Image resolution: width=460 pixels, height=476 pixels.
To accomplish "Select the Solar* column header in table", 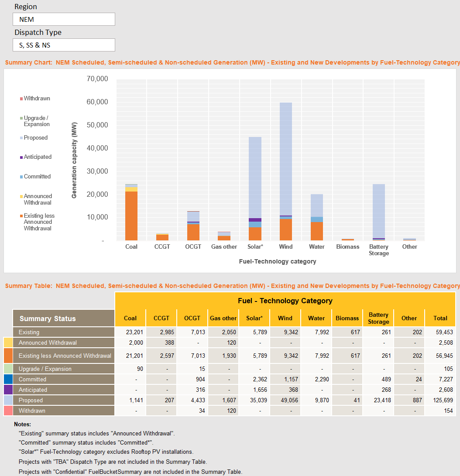I will (x=254, y=318).
